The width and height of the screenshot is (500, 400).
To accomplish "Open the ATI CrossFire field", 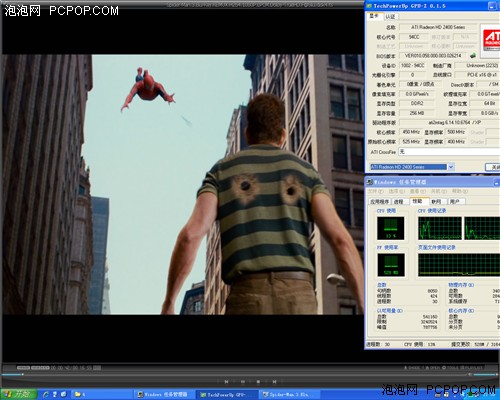I will 449,152.
